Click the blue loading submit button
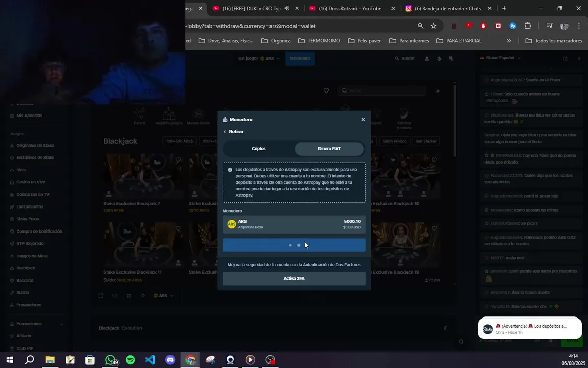 pos(294,245)
